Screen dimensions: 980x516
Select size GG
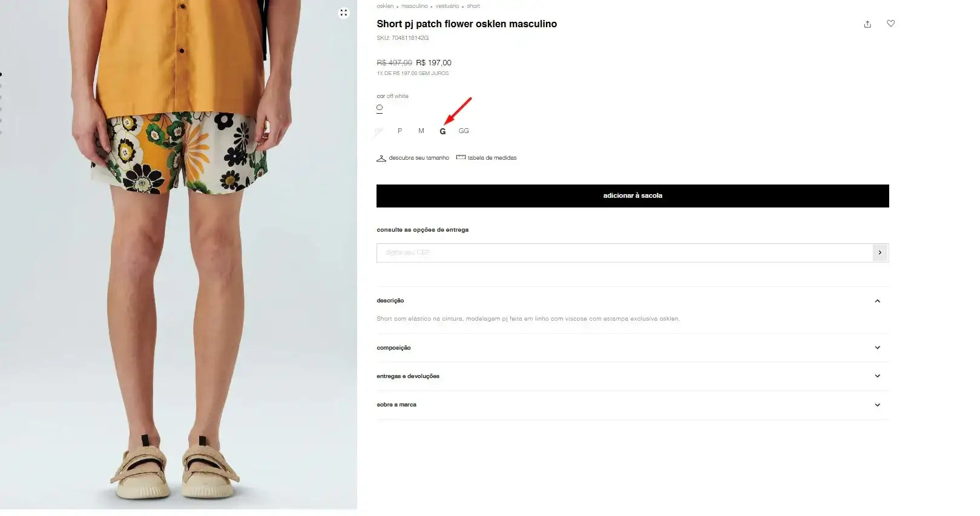[x=464, y=131]
